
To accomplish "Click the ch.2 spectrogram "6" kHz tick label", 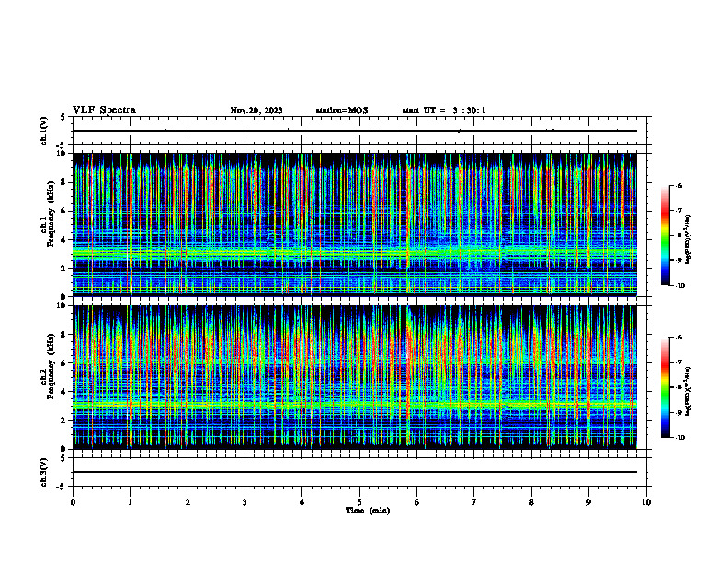I will (x=64, y=363).
